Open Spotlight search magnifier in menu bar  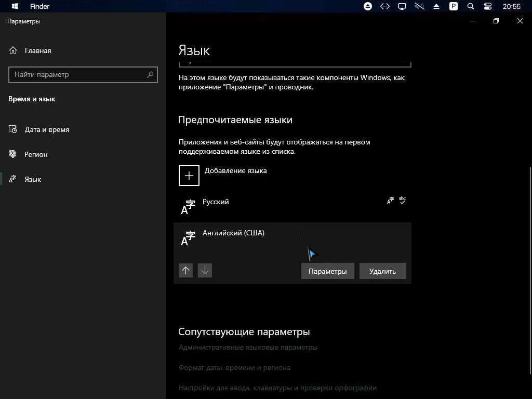click(x=471, y=6)
